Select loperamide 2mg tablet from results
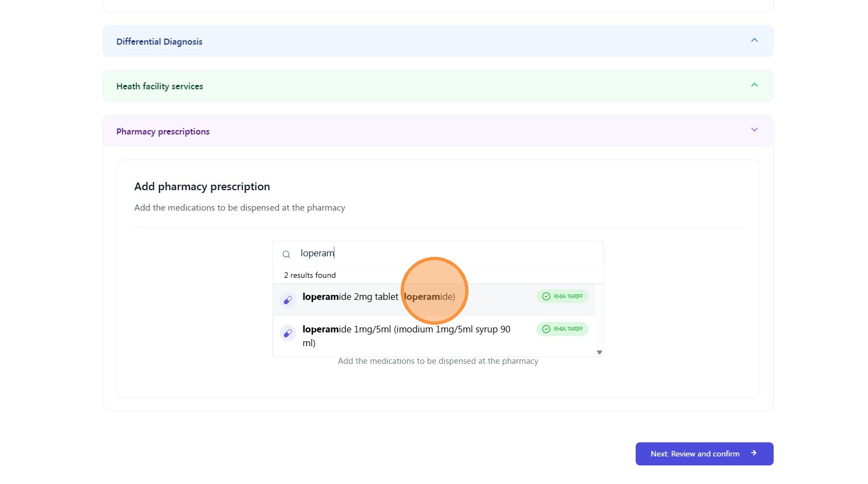 pos(434,299)
